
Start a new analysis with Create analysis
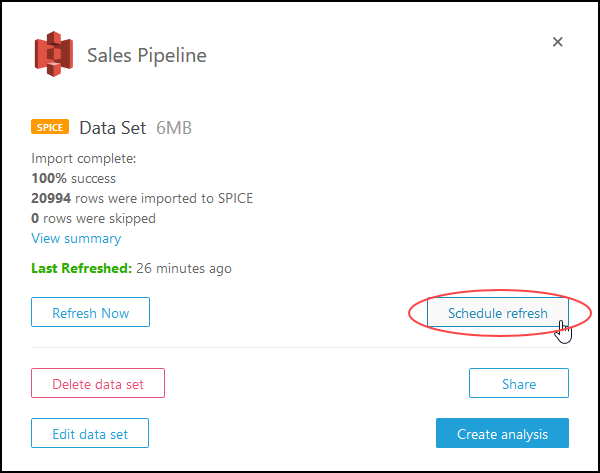click(502, 433)
